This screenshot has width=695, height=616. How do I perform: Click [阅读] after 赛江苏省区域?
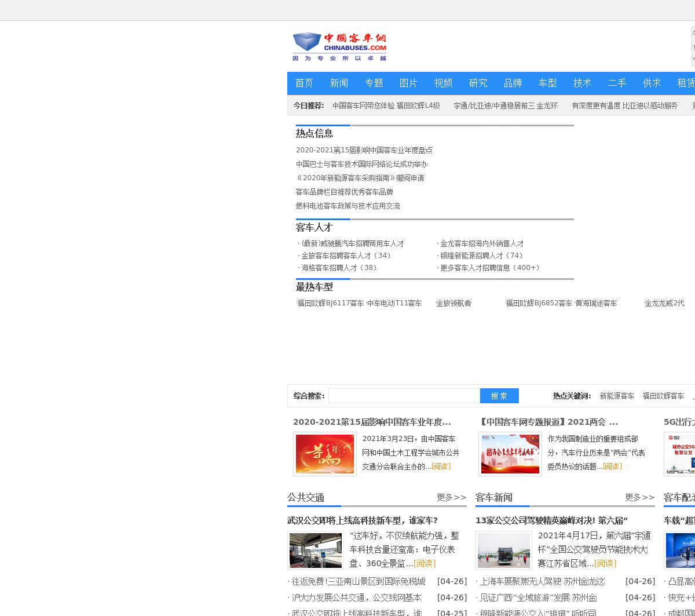605,563
